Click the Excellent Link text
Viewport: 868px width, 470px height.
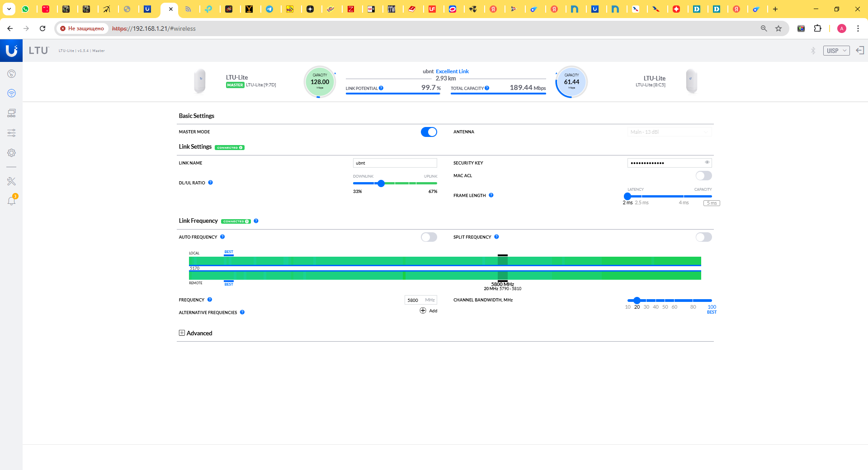point(452,71)
